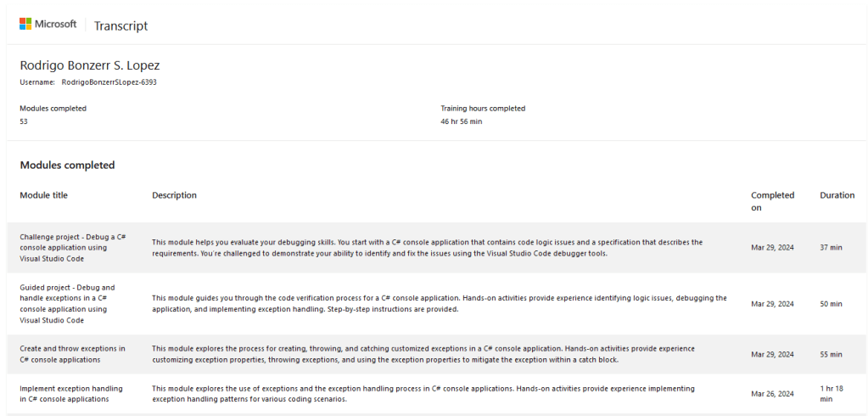Click the username RodrigoBonzerrSLopez-6393
The height and width of the screenshot is (416, 868).
[x=109, y=82]
